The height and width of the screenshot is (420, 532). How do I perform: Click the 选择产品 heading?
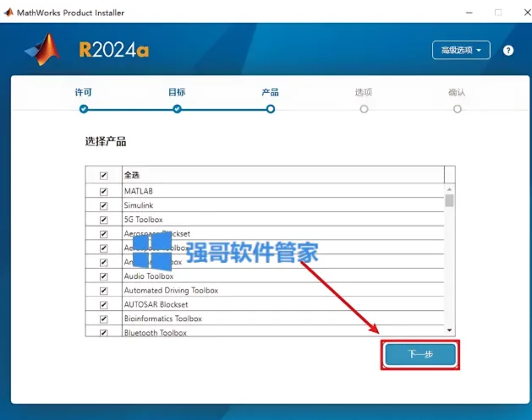coord(106,141)
